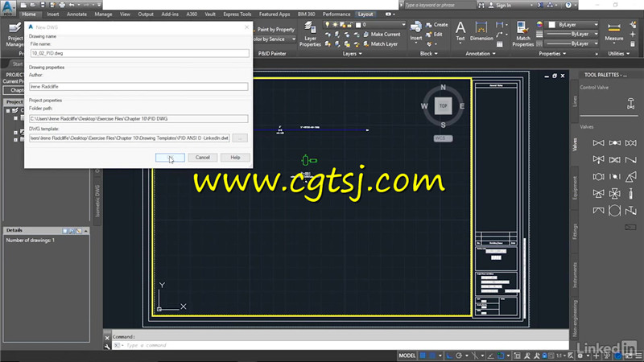Open the Instruments tab in Tool Palettes

(575, 275)
